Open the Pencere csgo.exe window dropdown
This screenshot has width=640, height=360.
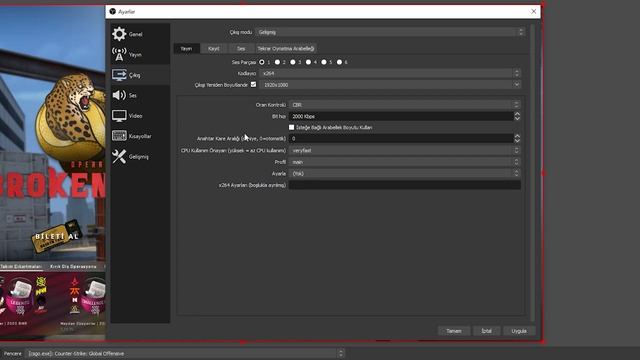click(x=185, y=353)
